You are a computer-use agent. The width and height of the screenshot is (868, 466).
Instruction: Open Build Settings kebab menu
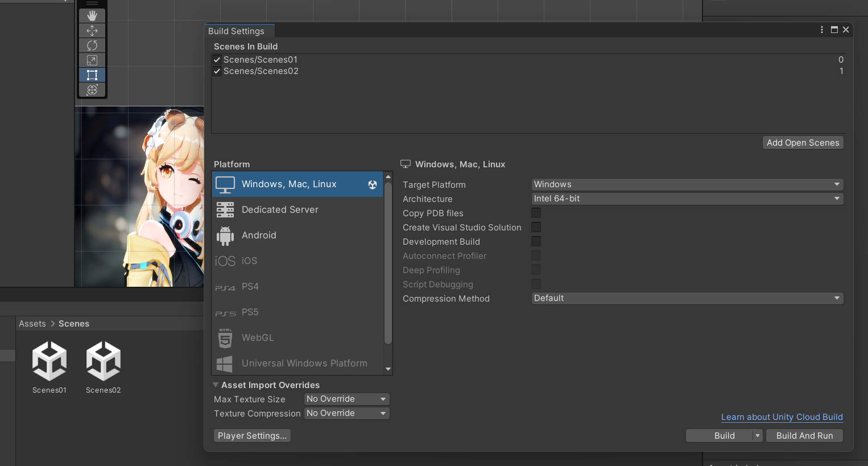coord(822,30)
